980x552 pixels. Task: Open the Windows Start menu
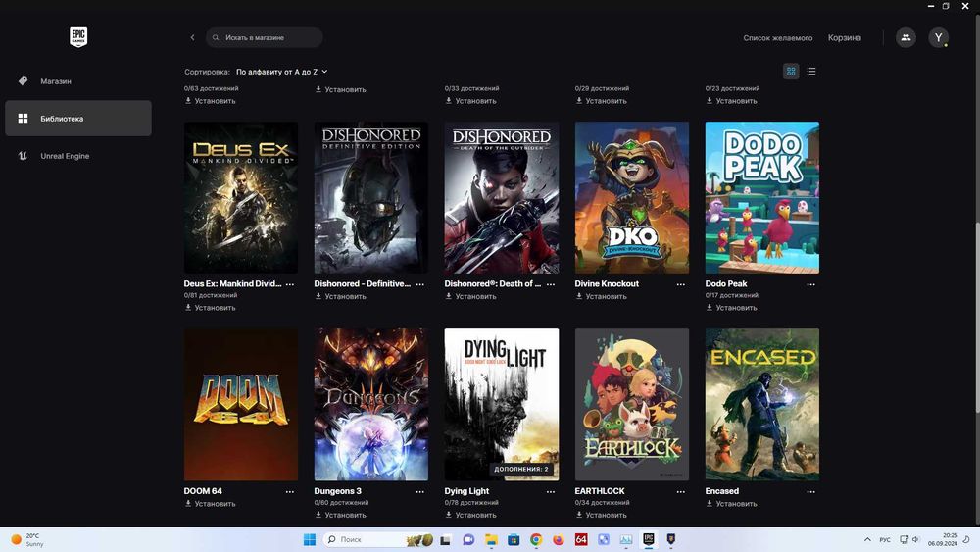310,539
